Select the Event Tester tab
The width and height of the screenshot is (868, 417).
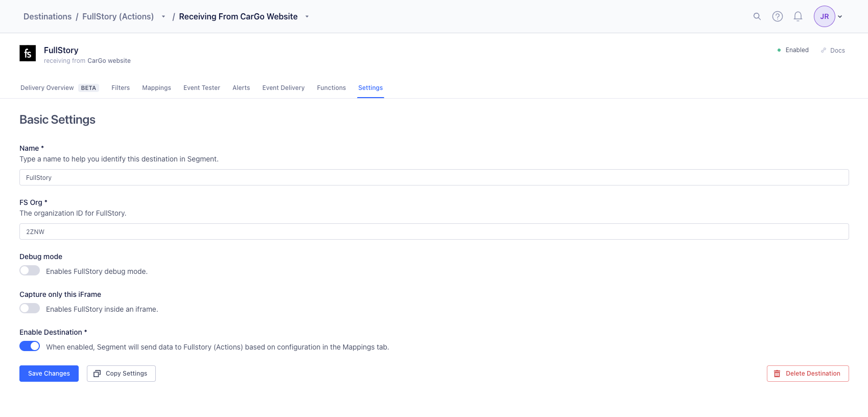(202, 88)
